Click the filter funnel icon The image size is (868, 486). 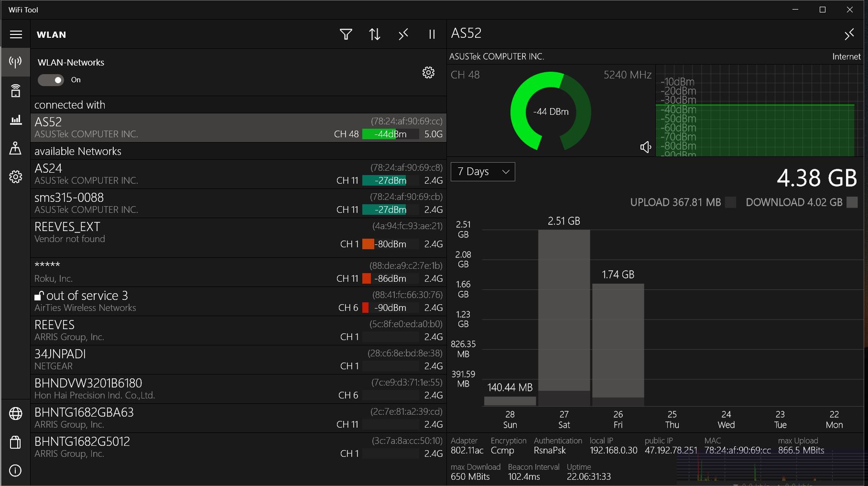coord(346,34)
